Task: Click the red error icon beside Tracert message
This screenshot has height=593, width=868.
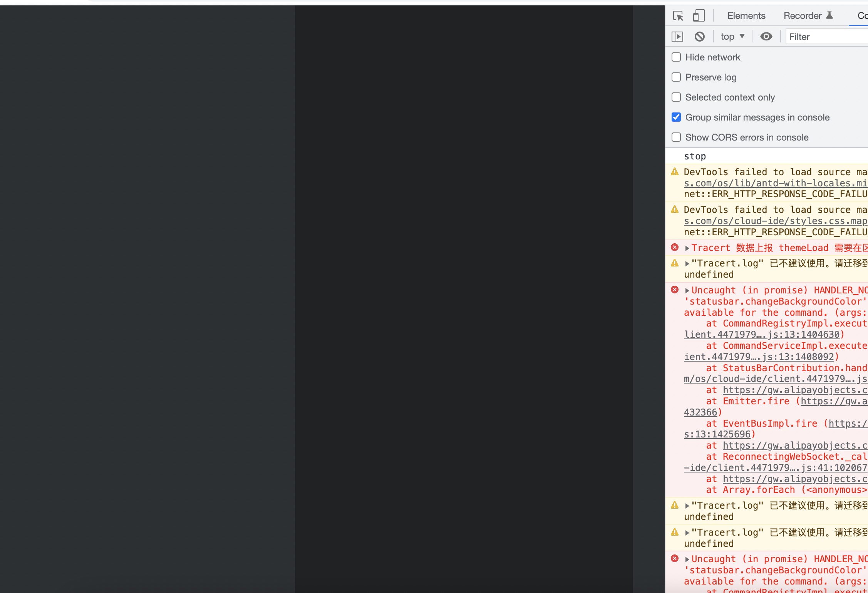Action: (675, 247)
